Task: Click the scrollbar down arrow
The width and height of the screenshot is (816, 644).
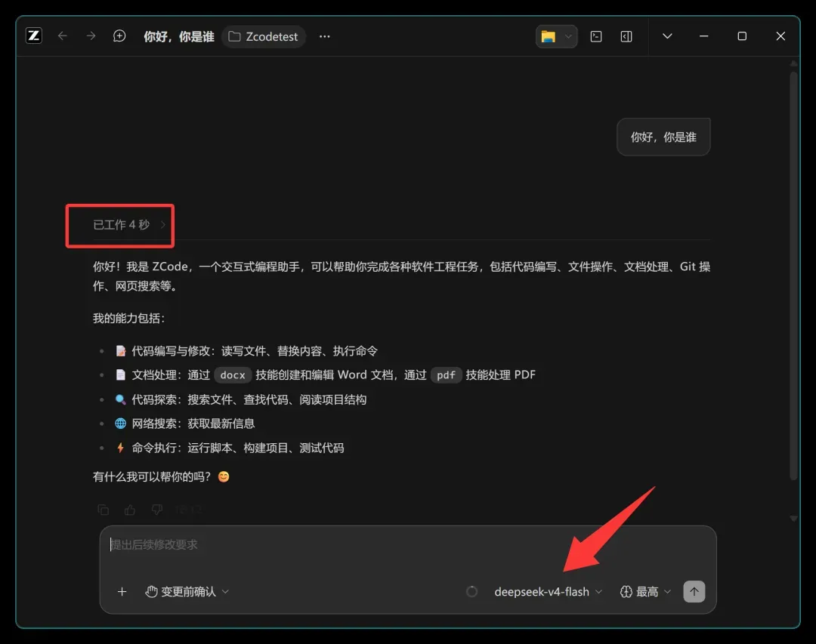Action: tap(793, 519)
